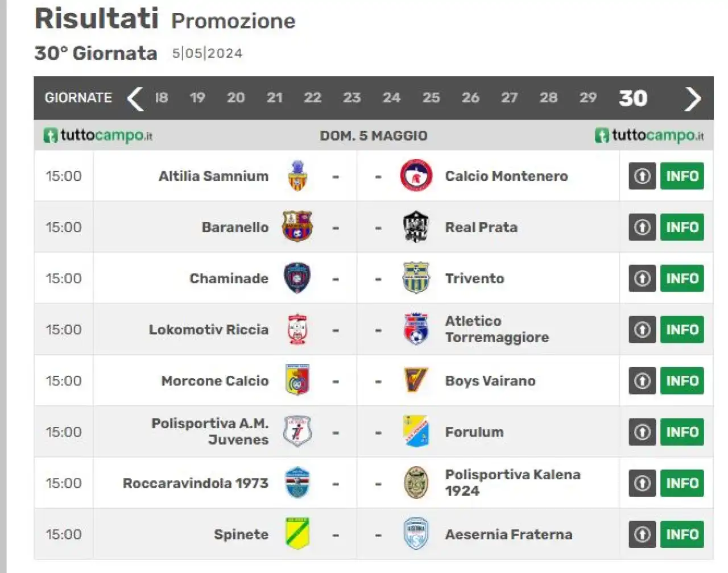Open the Lokomotiv Riccia team link
The width and height of the screenshot is (728, 573).
(208, 329)
